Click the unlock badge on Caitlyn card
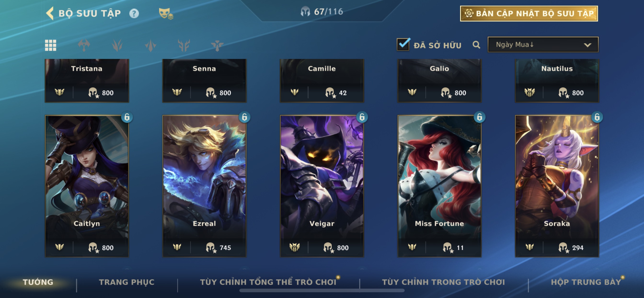Viewport: 644px width, 298px height. click(x=127, y=117)
